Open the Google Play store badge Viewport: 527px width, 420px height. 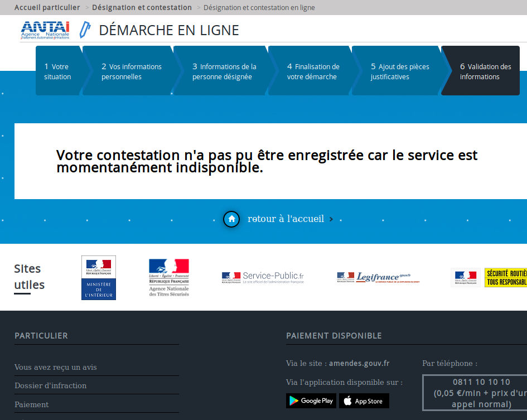click(x=311, y=401)
